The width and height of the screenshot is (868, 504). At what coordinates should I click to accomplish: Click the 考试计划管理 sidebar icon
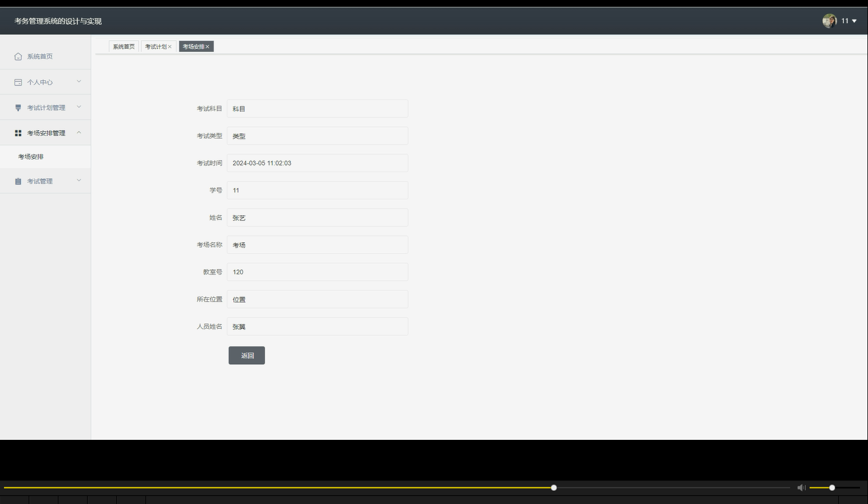pos(18,108)
